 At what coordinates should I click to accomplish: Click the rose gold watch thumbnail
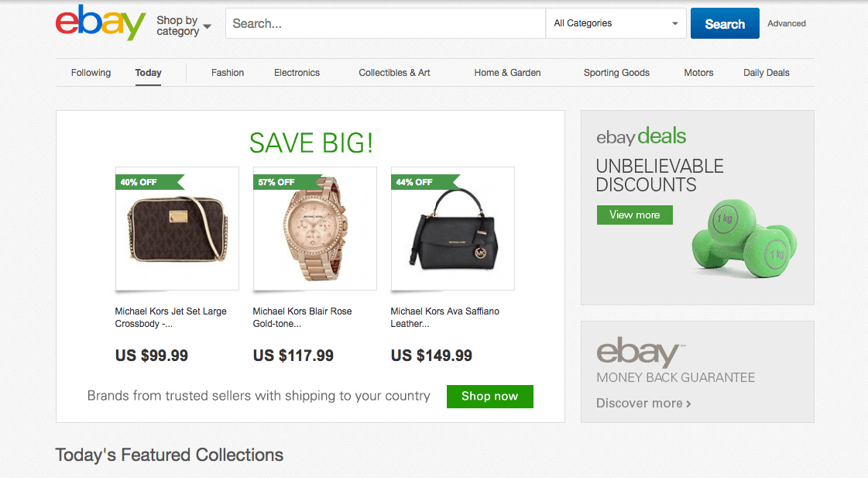pos(314,228)
